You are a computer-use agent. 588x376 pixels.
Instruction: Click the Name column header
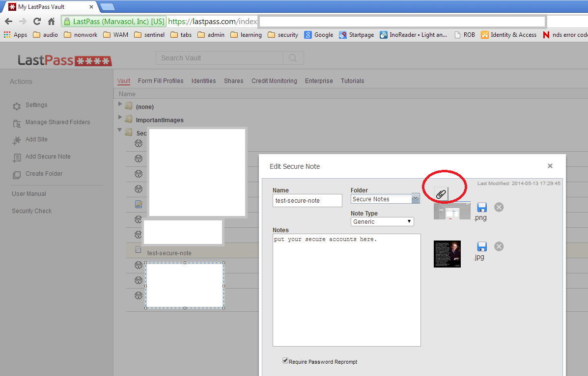(127, 94)
